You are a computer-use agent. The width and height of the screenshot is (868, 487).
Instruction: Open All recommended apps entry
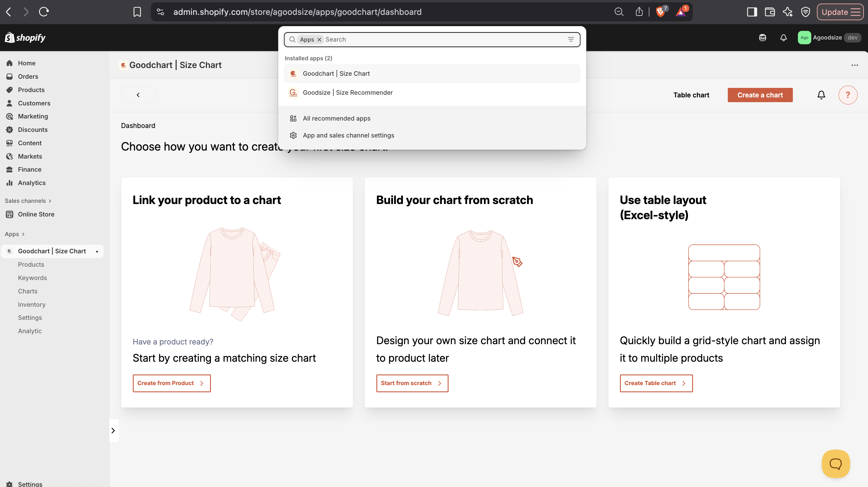coord(336,118)
